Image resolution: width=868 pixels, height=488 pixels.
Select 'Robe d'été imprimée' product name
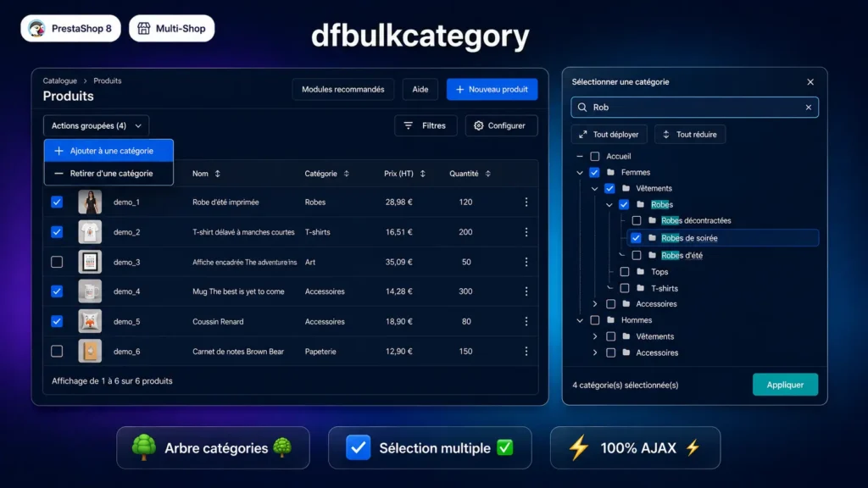tap(225, 202)
